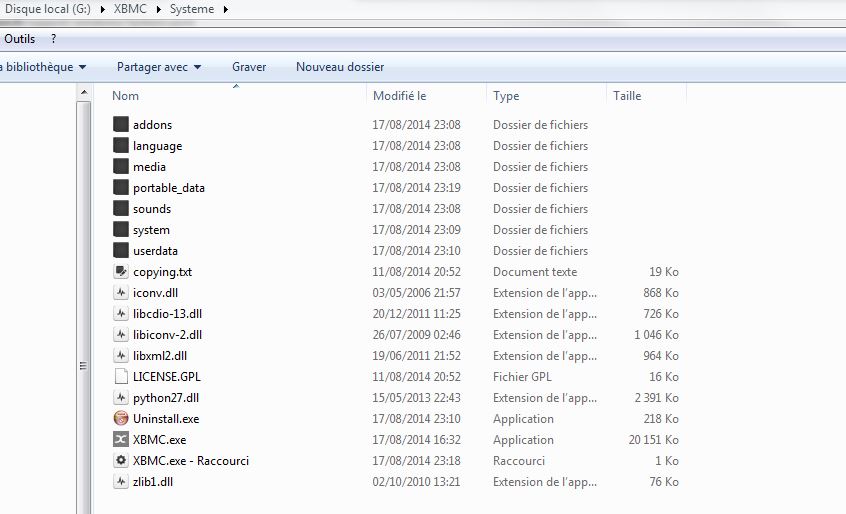
Task: Click the 03/05/2006 21:57 date
Action: tap(416, 293)
